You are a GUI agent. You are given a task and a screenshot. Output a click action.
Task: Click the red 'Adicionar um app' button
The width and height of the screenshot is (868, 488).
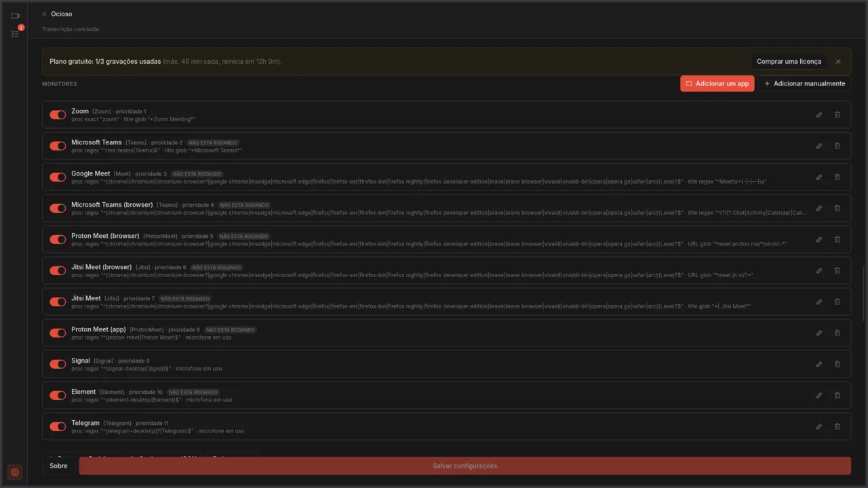(717, 83)
